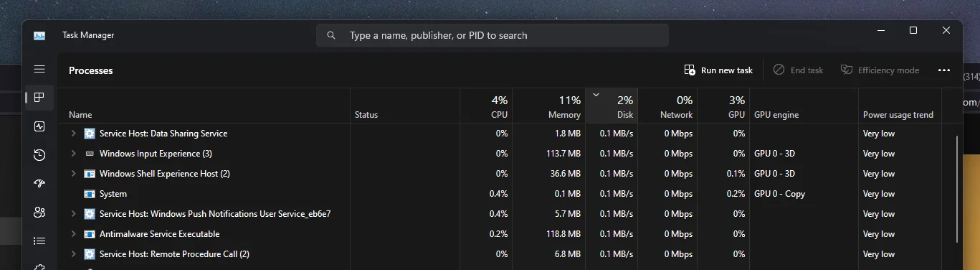The image size is (980, 270).
Task: Click the Task Manager app icon in title bar
Action: (39, 35)
